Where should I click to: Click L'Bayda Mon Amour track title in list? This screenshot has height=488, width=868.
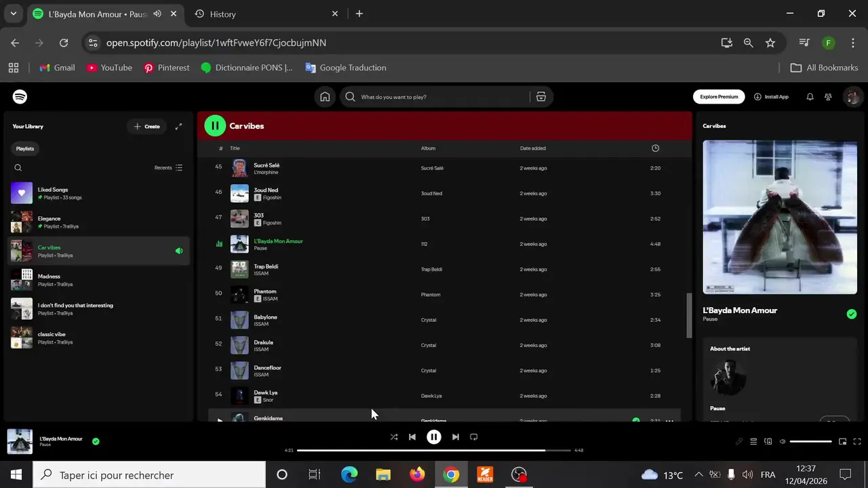coord(278,241)
